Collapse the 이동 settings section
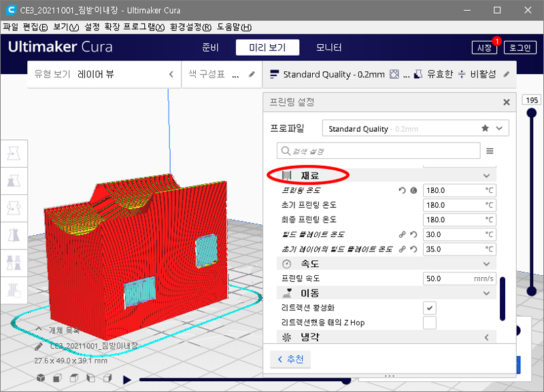544x392 pixels. (x=486, y=293)
